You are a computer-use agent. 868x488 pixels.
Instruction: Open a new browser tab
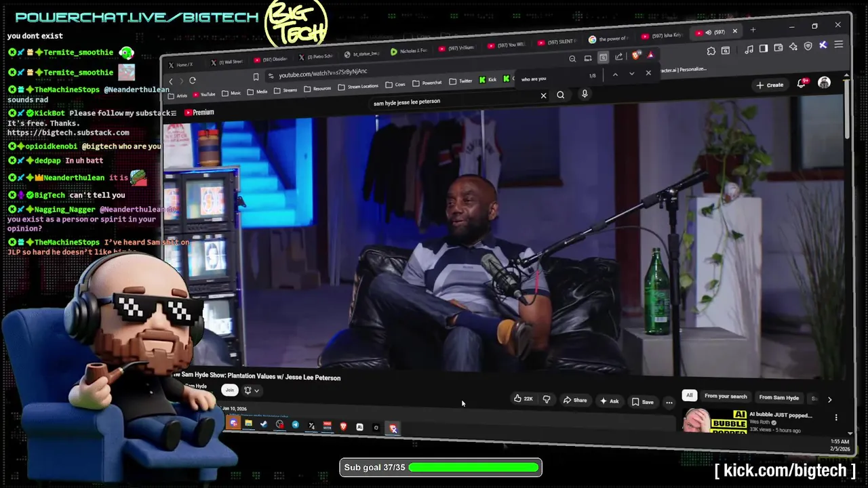point(753,30)
